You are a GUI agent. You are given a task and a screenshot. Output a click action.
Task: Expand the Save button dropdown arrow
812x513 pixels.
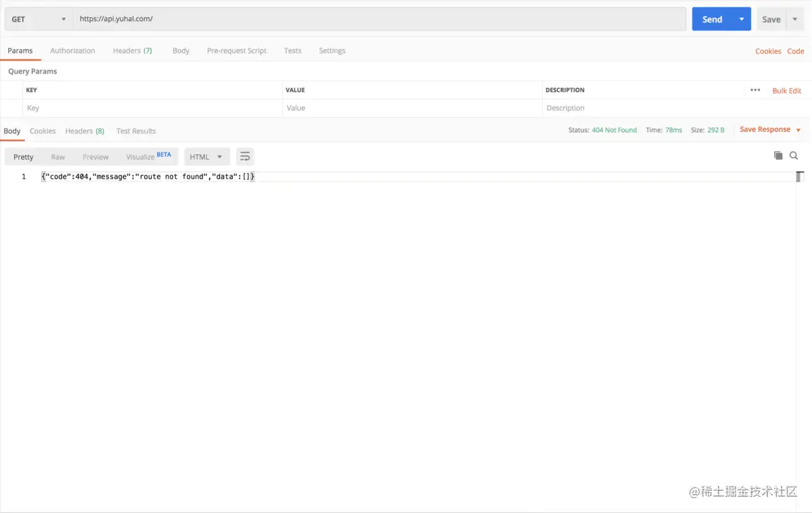coord(795,19)
